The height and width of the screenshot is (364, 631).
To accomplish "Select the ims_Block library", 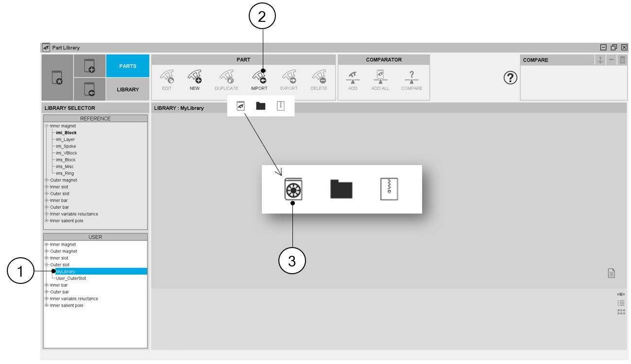I will point(66,160).
